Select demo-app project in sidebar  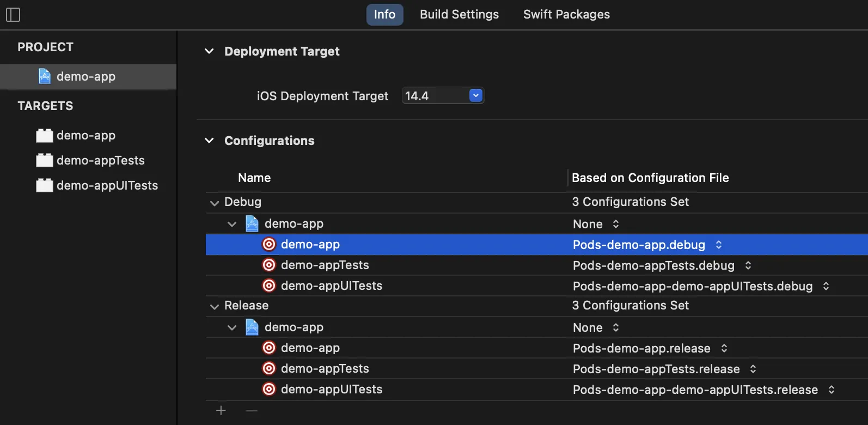coord(86,77)
